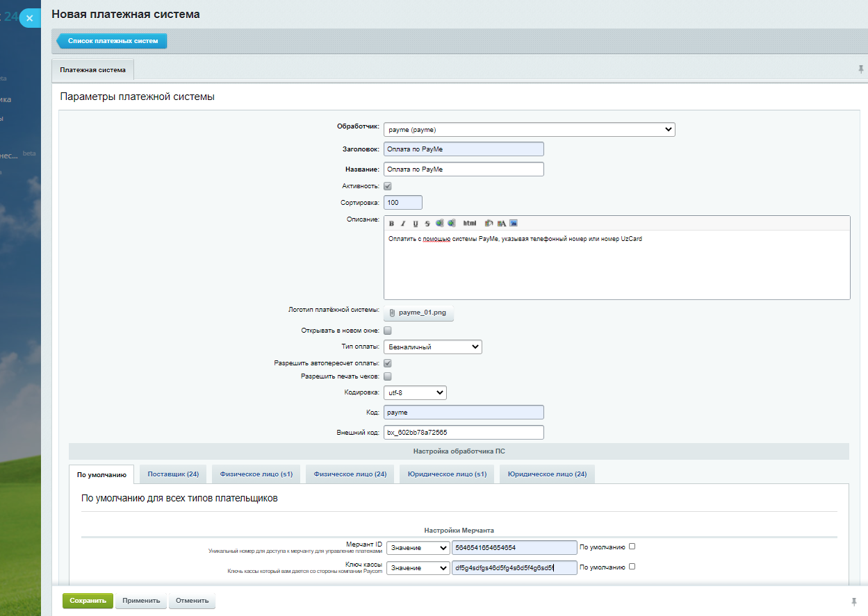Close the side panel with X icon
The width and height of the screenshot is (868, 616).
point(29,19)
